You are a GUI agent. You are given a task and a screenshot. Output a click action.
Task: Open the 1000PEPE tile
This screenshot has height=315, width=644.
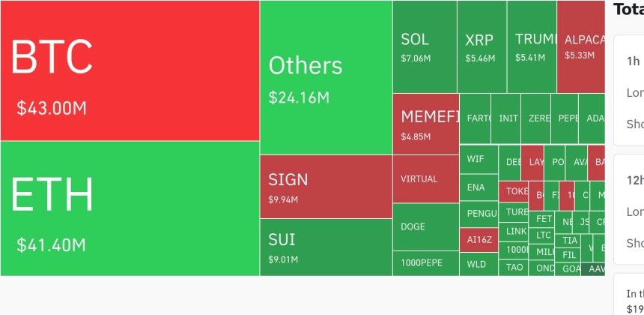tap(426, 263)
